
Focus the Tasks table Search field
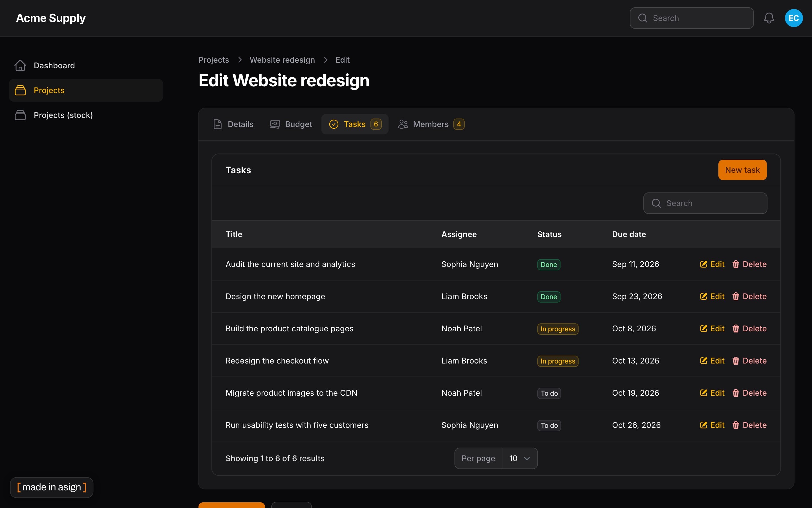[x=705, y=203]
